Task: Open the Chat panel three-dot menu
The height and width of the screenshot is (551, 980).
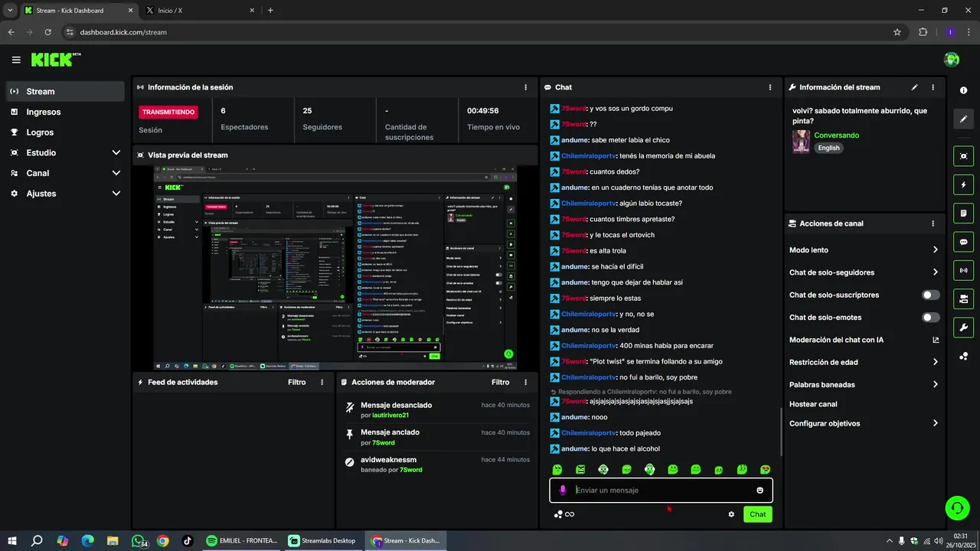Action: point(770,87)
